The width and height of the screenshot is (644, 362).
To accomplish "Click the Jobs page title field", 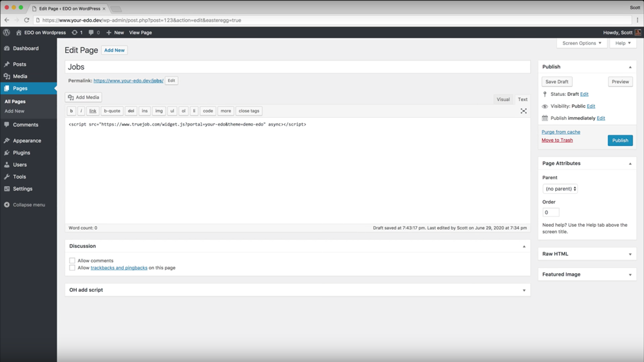I will point(298,67).
